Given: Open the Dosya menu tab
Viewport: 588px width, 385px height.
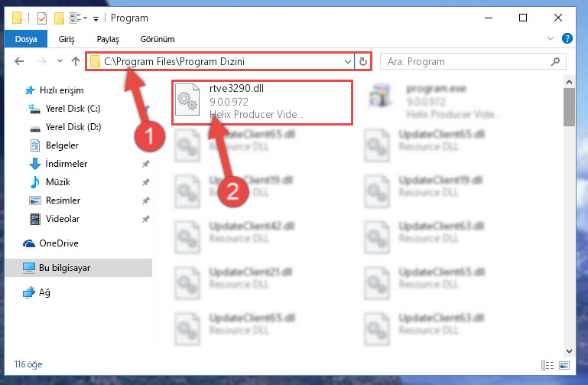Looking at the screenshot, I should [x=26, y=39].
